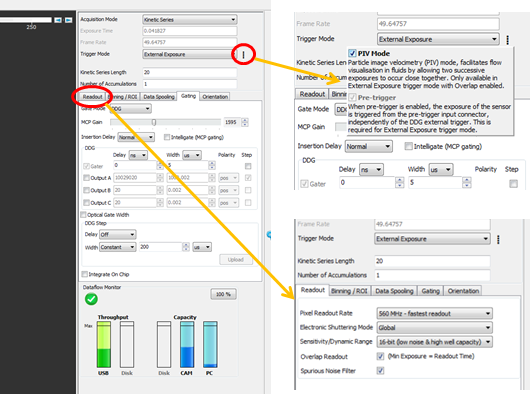Open the Data Spooling tab in the bottom-right inset
530x394 pixels.
click(394, 291)
